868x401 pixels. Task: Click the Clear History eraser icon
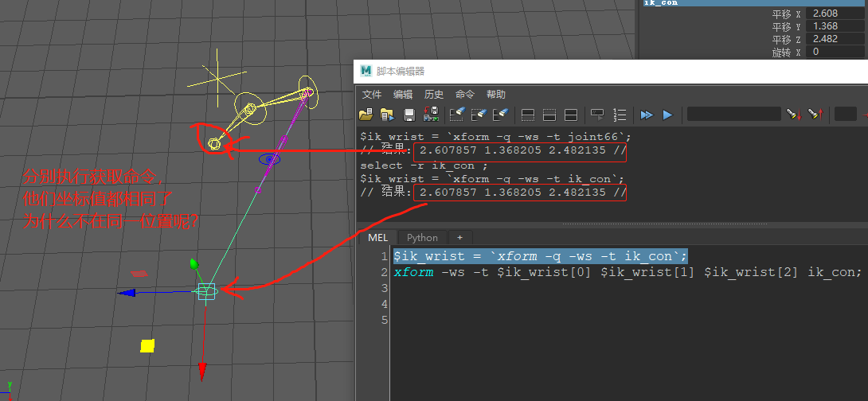pos(456,115)
